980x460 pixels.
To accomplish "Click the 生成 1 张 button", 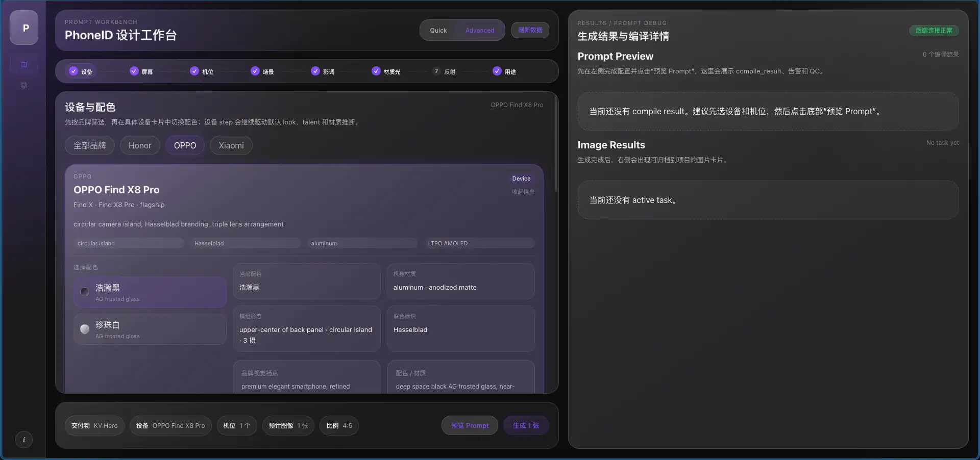I will pyautogui.click(x=526, y=425).
